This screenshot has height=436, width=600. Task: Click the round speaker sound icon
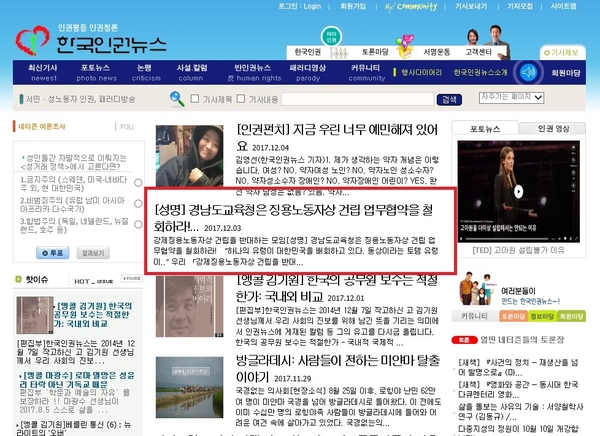tap(528, 72)
